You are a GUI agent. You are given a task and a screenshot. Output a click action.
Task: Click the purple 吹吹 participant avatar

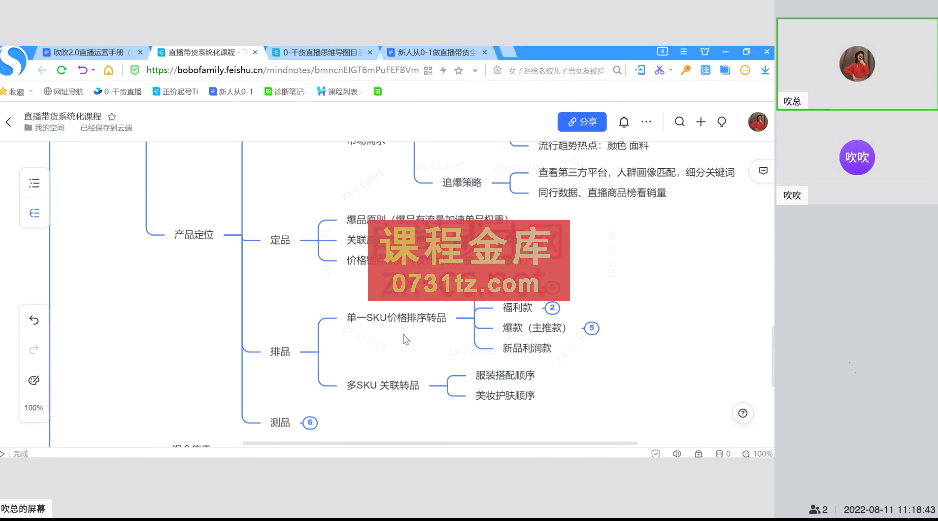point(857,157)
